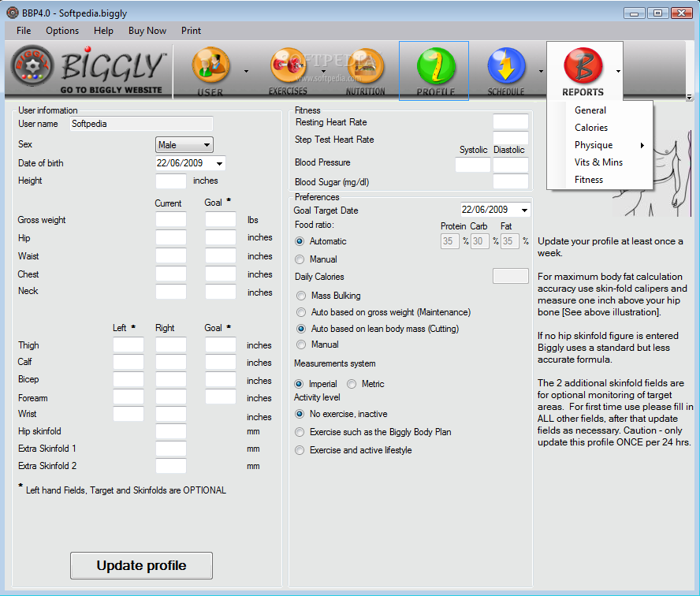Viewport: 700px width, 596px height.
Task: Click the Gross weight Current field
Action: coord(171,220)
